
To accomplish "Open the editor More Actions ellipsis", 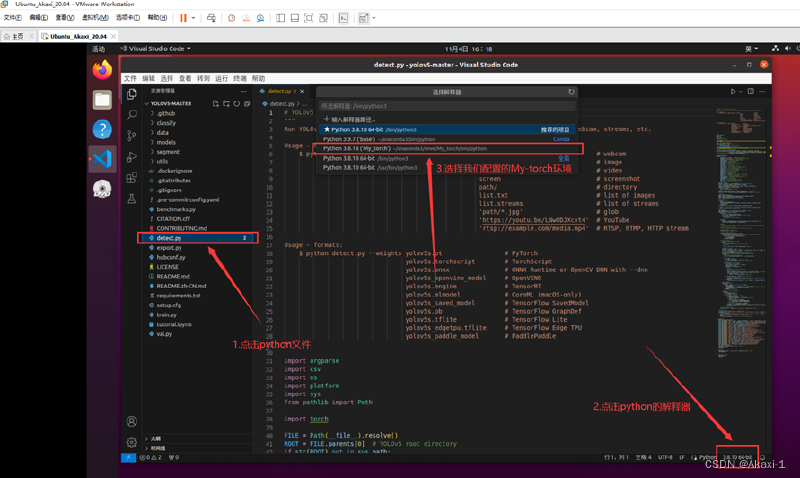I will [x=762, y=91].
